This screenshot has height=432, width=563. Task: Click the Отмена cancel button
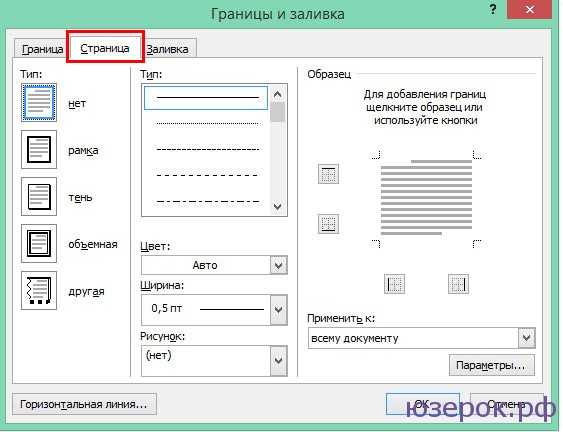[506, 404]
